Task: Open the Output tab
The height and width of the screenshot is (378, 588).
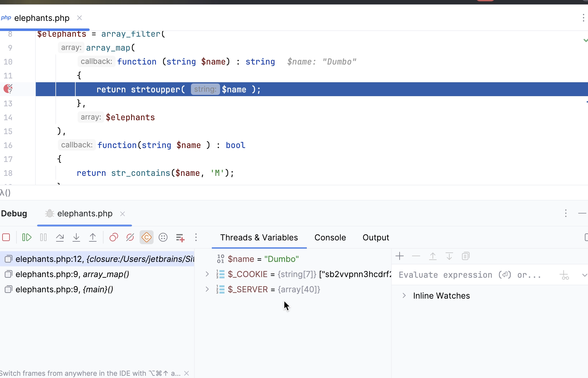Action: coord(376,238)
